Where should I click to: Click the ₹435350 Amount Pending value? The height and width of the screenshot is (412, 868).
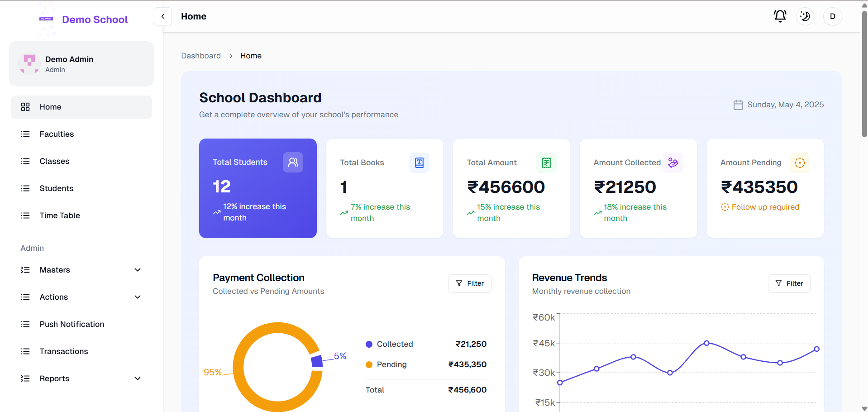(759, 187)
